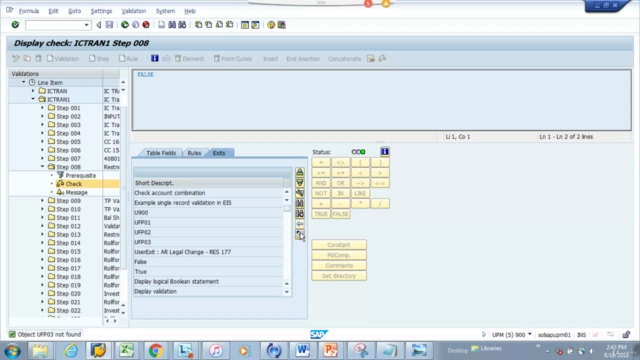Select the UFP03 exit row

coord(208,242)
